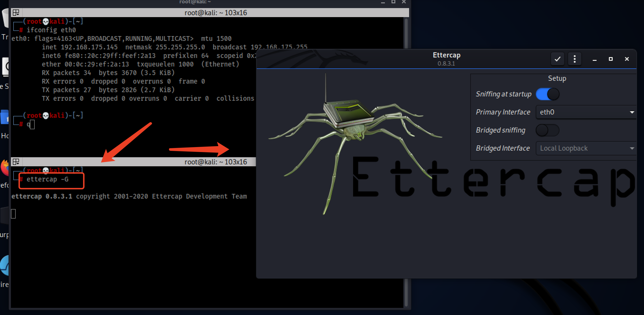Click the top terminal split-pane icon
The width and height of the screenshot is (644, 315).
[x=16, y=13]
